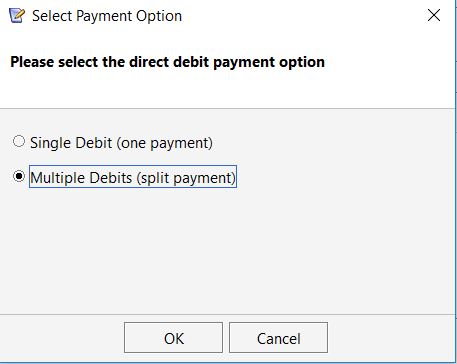Click the Select Payment Option title text
Image resolution: width=457 pixels, height=364 pixels.
107,16
